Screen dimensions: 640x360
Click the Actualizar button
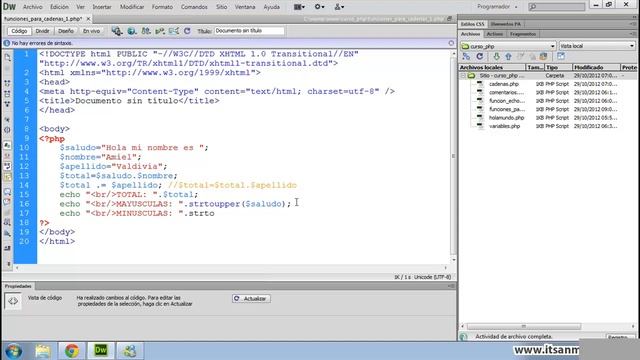click(x=251, y=299)
